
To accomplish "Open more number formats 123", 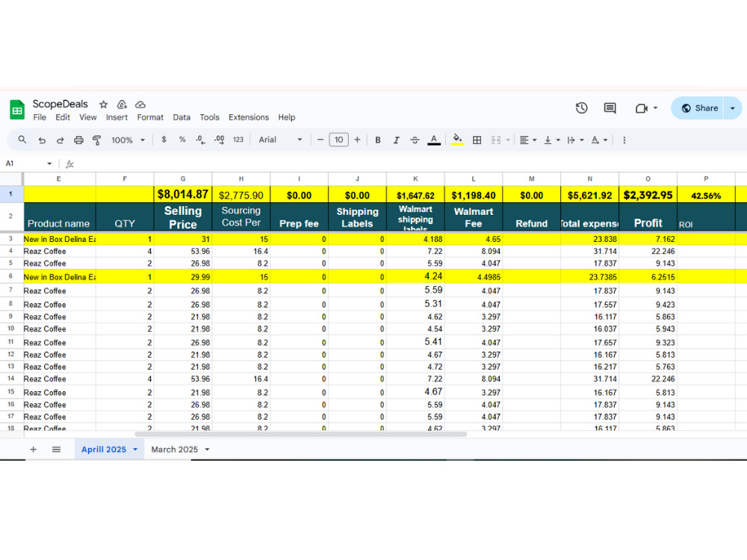I will point(238,140).
